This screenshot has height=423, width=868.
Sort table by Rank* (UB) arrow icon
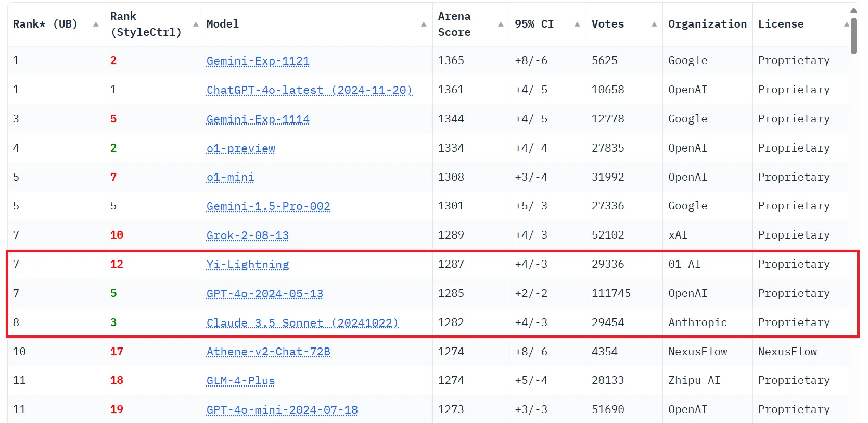(x=96, y=24)
